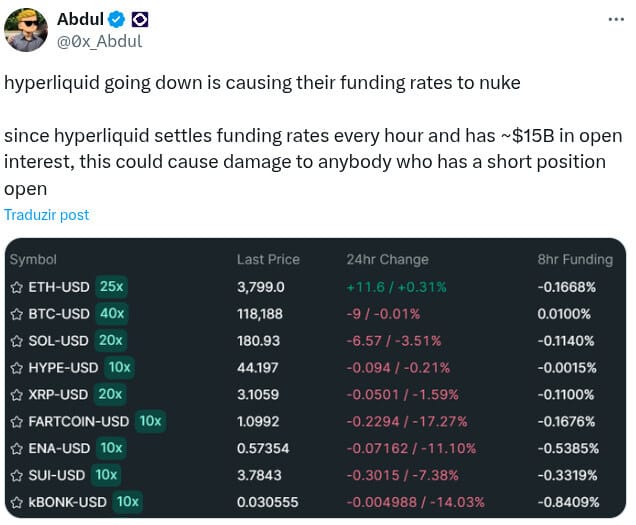Open the @0x_Abdul handle link
The width and height of the screenshot is (636, 525).
coord(99,41)
